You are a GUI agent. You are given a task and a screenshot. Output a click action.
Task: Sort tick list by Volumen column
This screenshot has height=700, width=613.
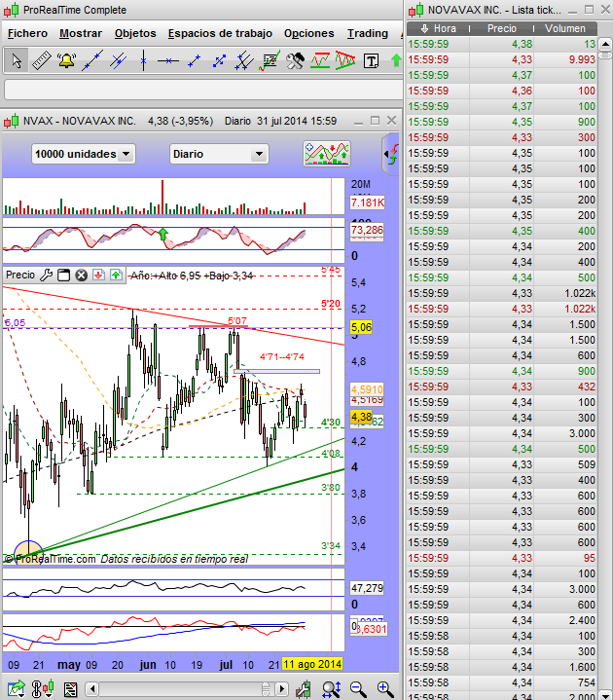pos(565,28)
